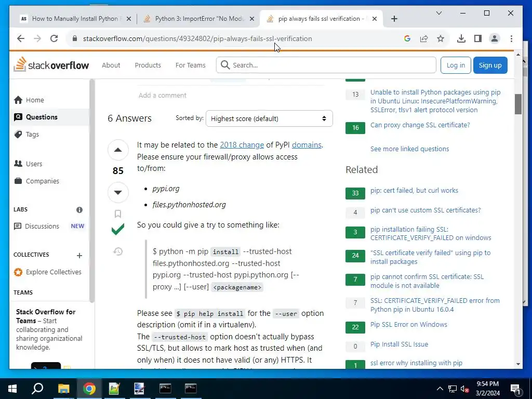Viewport: 532px width, 399px height.
Task: Open Companies in the sidebar
Action: click(x=43, y=181)
